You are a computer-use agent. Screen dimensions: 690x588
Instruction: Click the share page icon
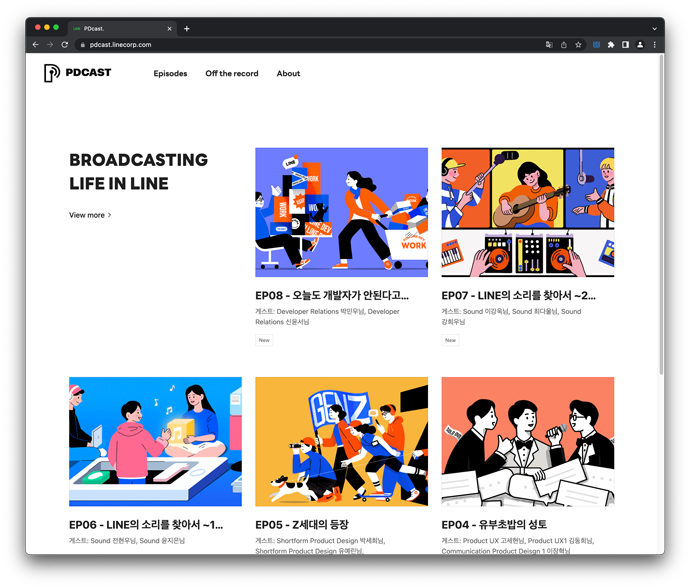coord(564,44)
